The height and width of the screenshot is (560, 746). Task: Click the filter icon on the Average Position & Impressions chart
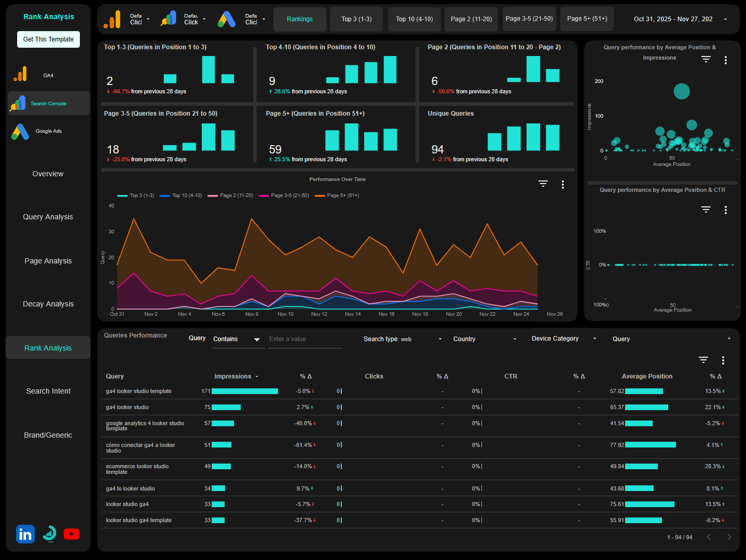point(706,59)
